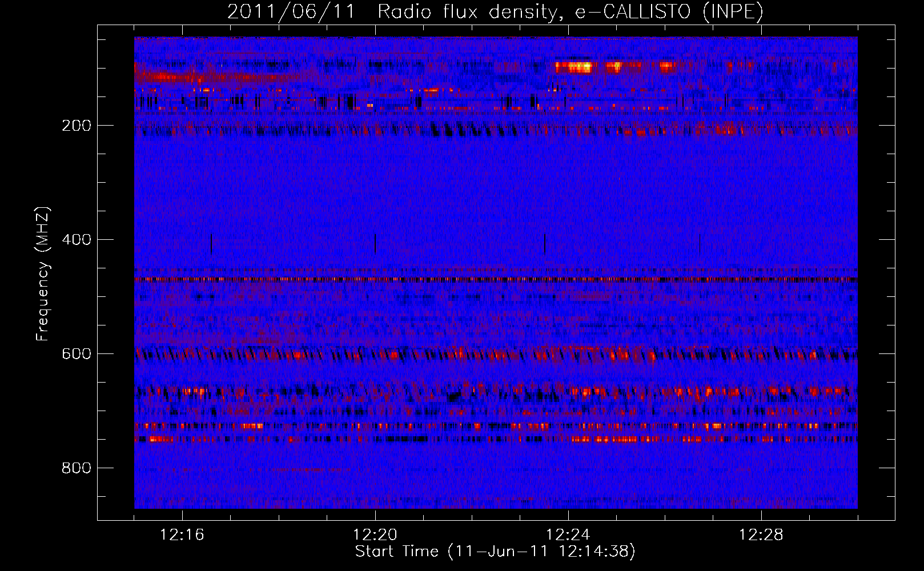924x571 pixels.
Task: Click the 200 frequency tick label
Action: pos(77,126)
